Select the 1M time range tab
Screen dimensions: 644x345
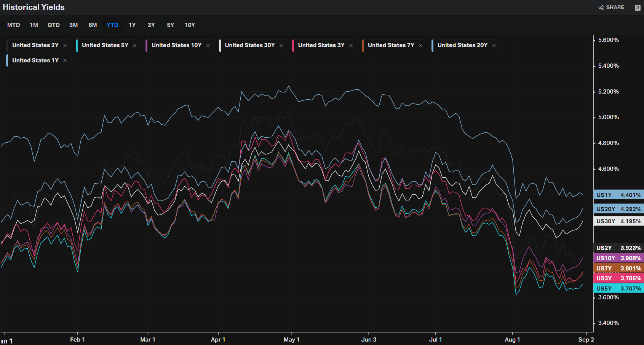(x=34, y=25)
